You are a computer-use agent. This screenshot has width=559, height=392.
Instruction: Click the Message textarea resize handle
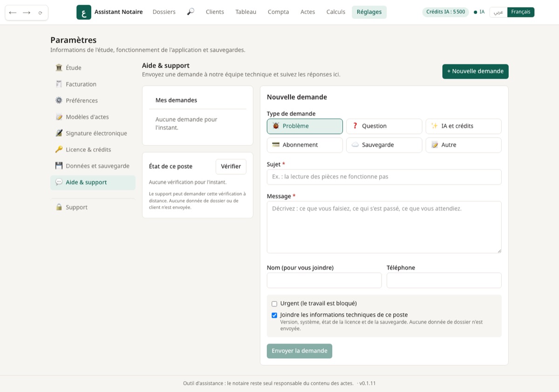point(499,250)
